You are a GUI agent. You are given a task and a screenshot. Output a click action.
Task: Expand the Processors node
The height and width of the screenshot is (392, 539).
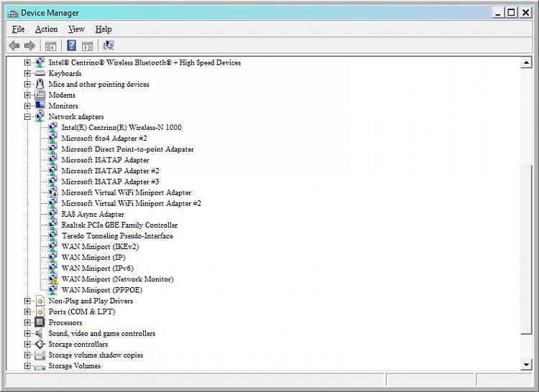click(x=27, y=322)
